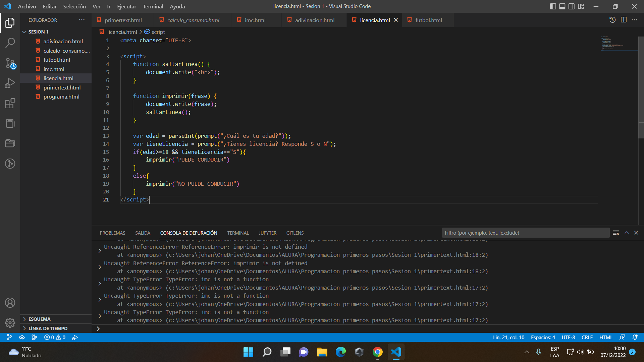Open the Ejecutar menu

pyautogui.click(x=126, y=6)
